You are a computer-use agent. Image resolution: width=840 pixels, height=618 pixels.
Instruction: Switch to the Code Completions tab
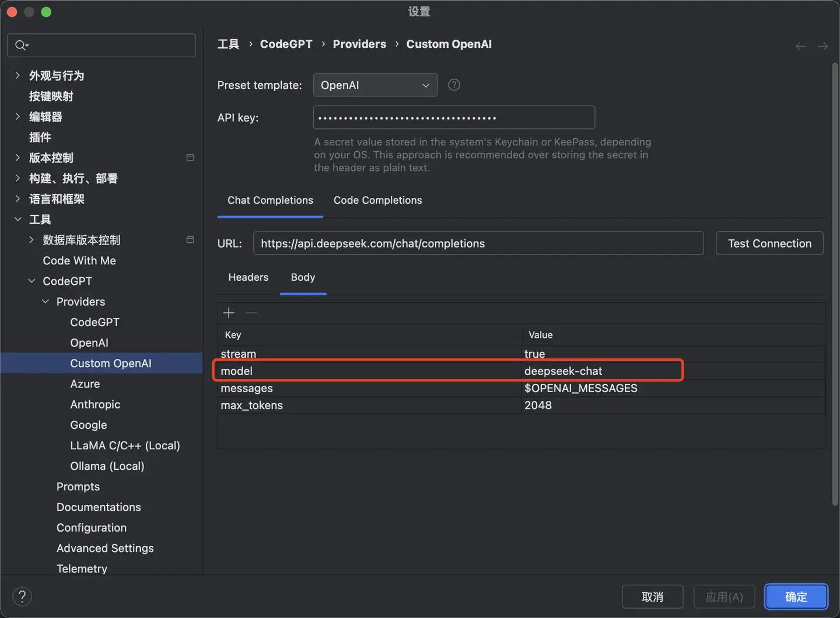(377, 200)
